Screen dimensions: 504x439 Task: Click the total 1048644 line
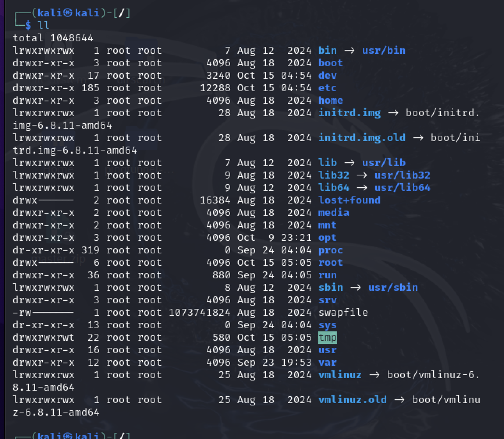(x=53, y=38)
